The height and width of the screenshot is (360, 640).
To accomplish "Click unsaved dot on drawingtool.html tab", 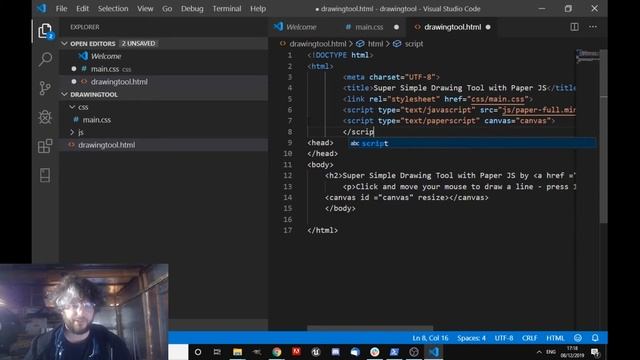I will pos(488,27).
